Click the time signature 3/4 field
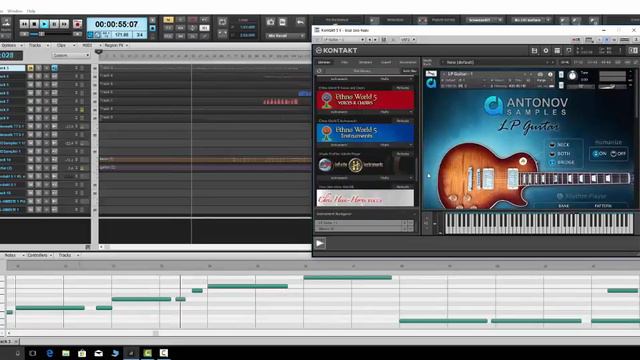Screen dimensions: 640x360 pyautogui.click(x=140, y=35)
